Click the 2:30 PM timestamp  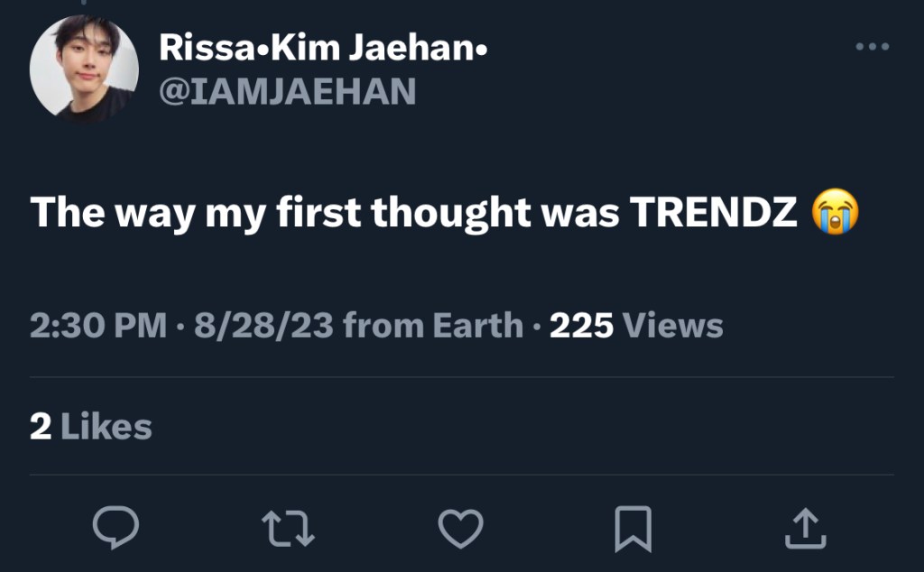coord(98,326)
